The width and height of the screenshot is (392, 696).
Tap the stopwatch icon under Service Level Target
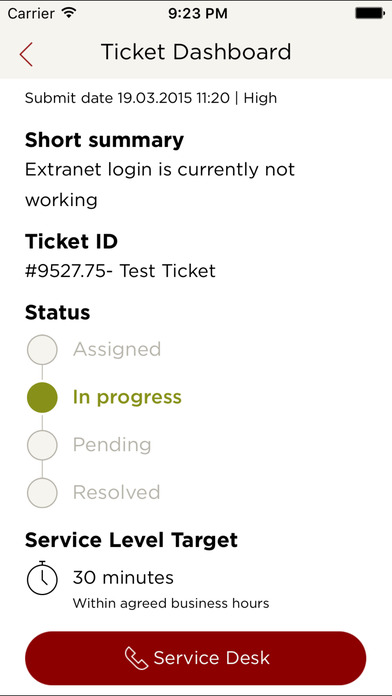pos(42,578)
